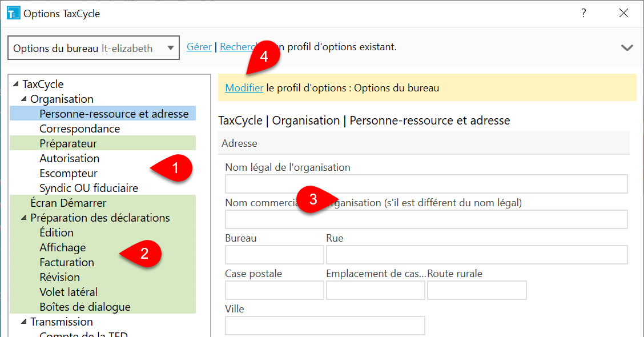644x337 pixels.
Task: Open the Options du bureau profile dropdown
Action: 94,48
